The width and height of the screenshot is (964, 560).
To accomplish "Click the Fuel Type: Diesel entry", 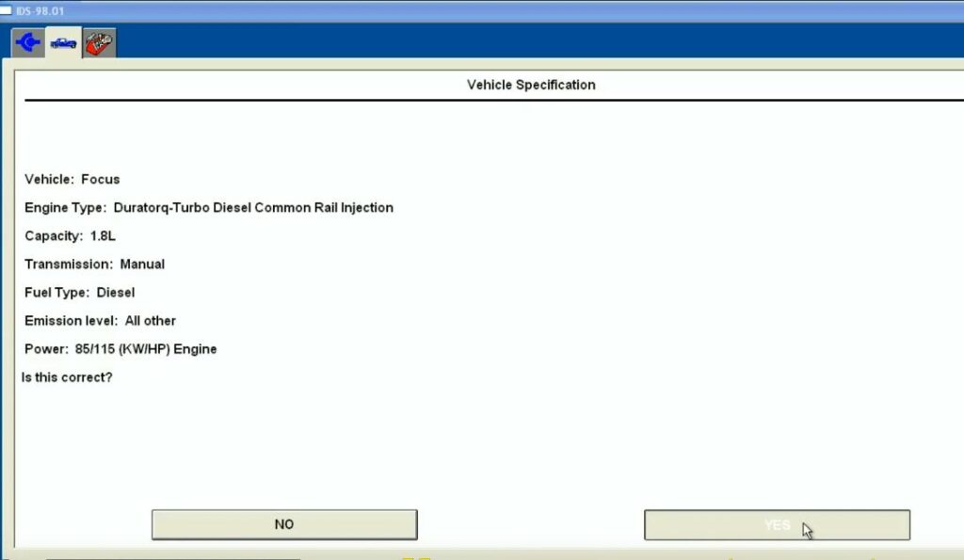I will 79,292.
